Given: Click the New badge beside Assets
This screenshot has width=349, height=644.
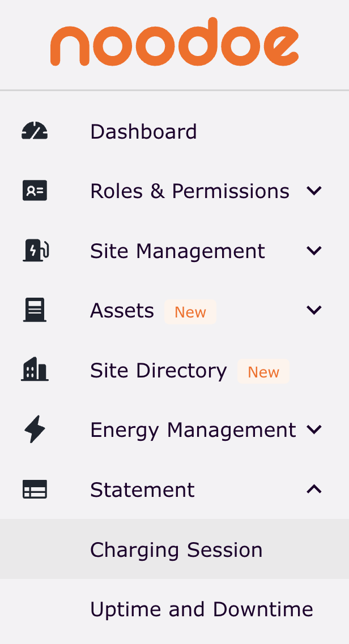Looking at the screenshot, I should click(190, 312).
